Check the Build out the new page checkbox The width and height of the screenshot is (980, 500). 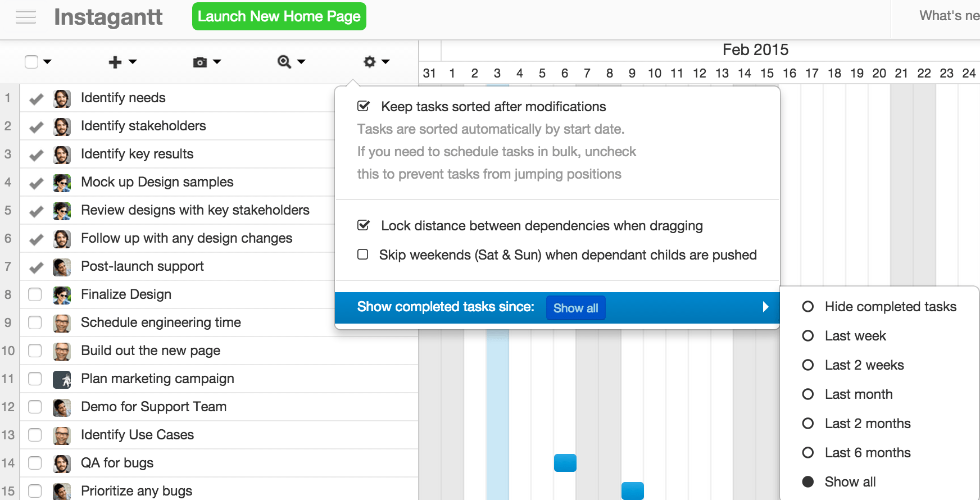click(x=35, y=351)
